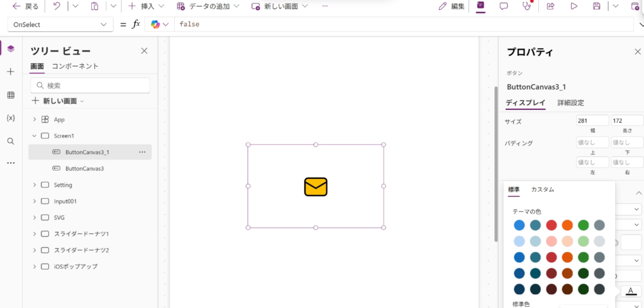Image resolution: width=644 pixels, height=308 pixels.
Task: Switch to the コンポーネント tab
Action: tap(75, 66)
